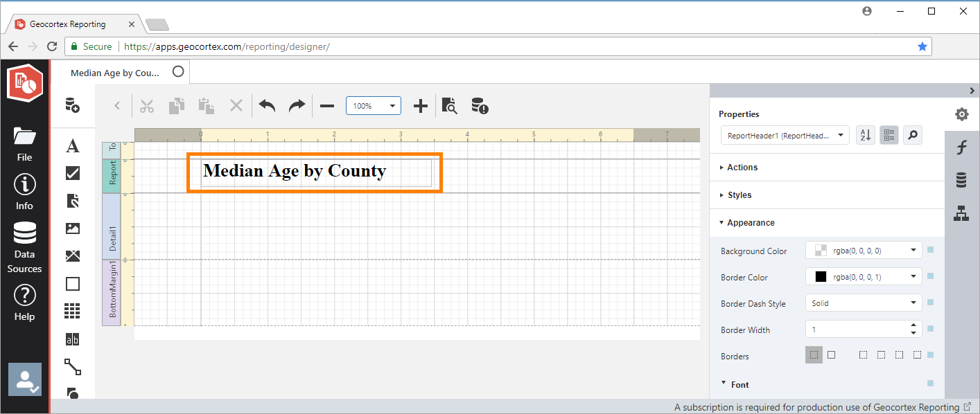This screenshot has height=414, width=980.
Task: Click the Undo arrow in the toolbar
Action: [267, 105]
